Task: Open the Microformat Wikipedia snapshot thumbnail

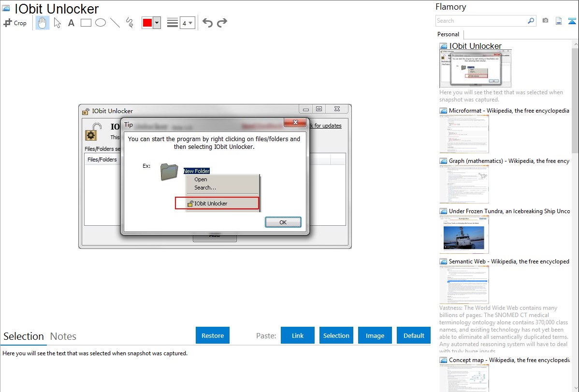Action: 464,134
